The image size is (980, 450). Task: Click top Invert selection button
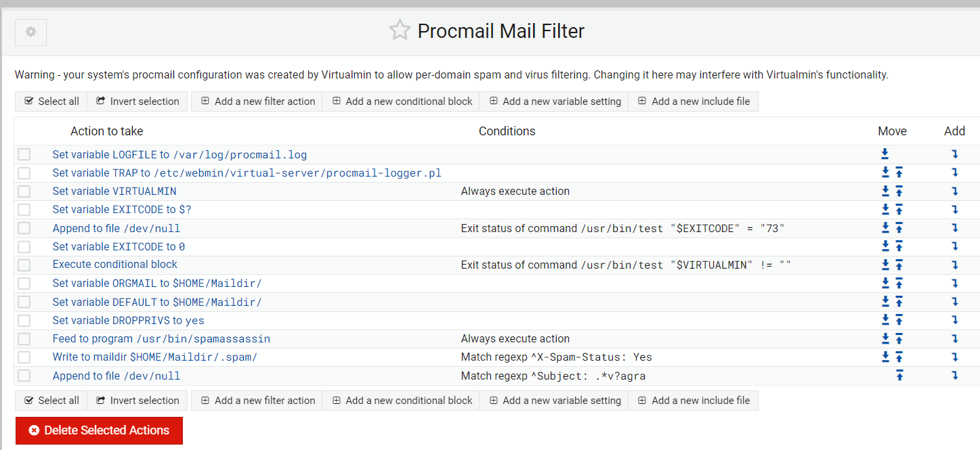137,102
